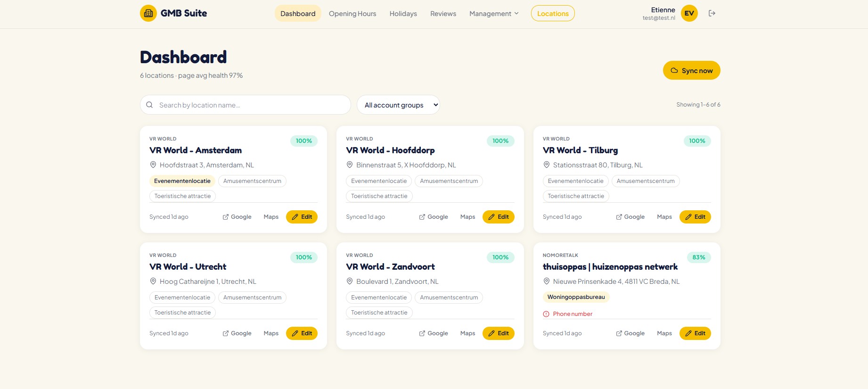
Task: Click the 100% health badge on Amsterdam card
Action: pos(304,141)
